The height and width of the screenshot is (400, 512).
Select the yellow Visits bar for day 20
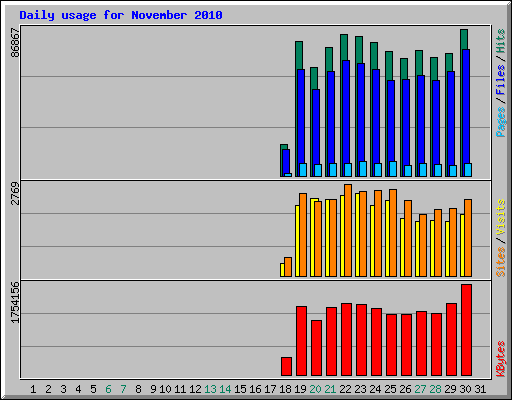click(x=313, y=238)
